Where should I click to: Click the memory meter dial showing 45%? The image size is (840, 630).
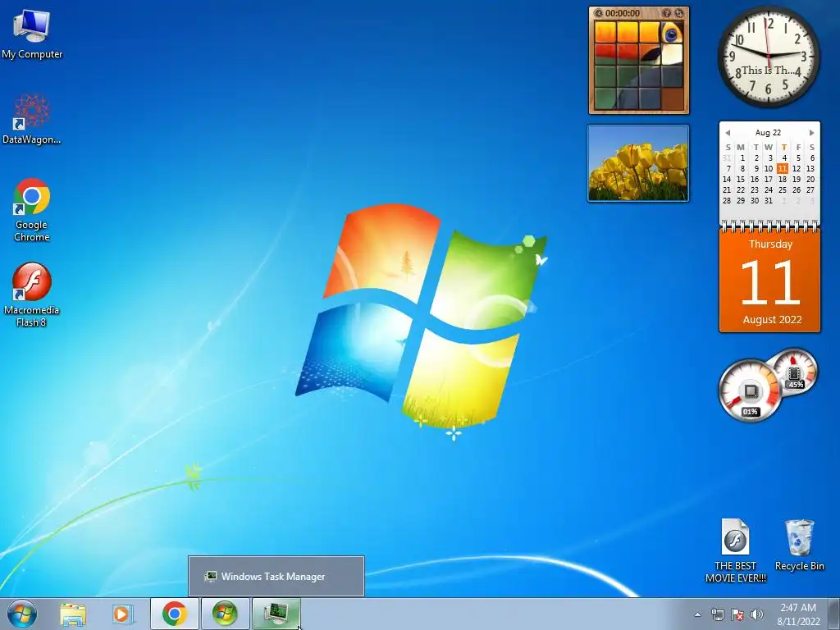pos(795,372)
